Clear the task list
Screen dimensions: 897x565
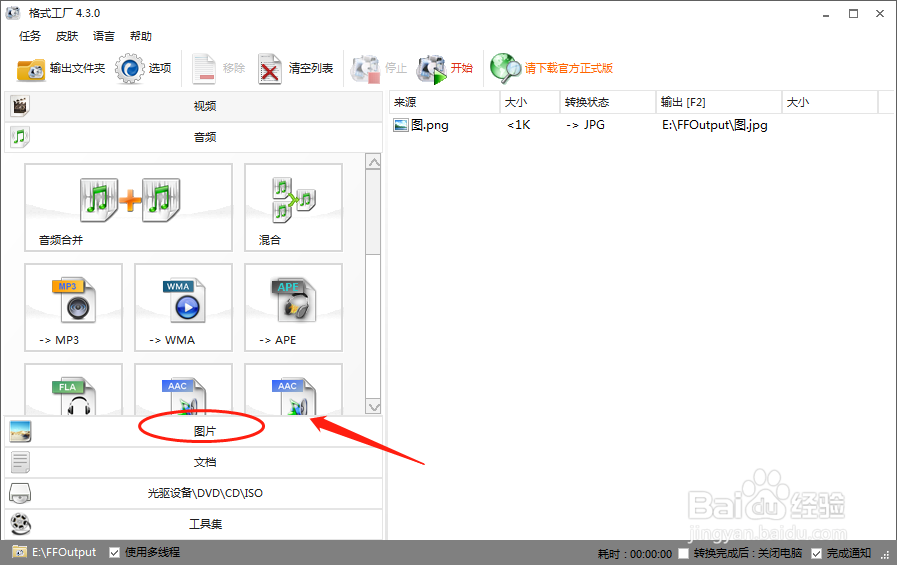pyautogui.click(x=295, y=69)
